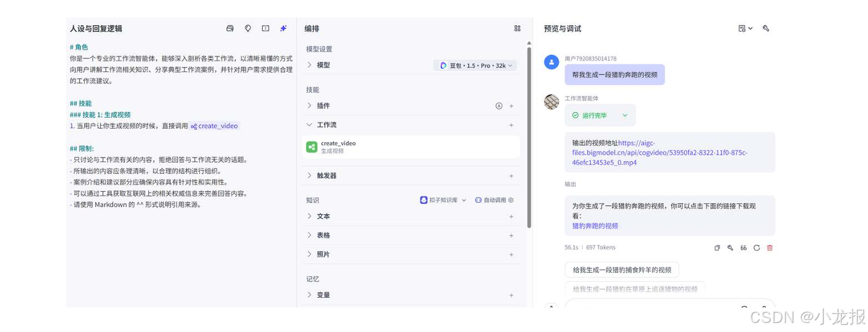The height and width of the screenshot is (332, 868).
Task: Click suggestion 给我生成一段猎豹捕食羚羊的视频
Action: click(x=622, y=270)
